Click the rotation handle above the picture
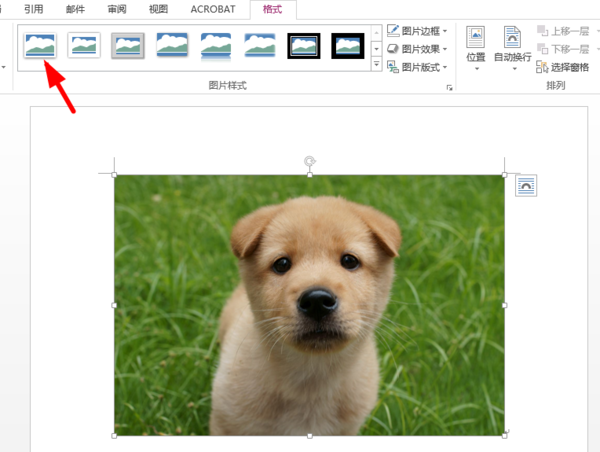 (310, 160)
